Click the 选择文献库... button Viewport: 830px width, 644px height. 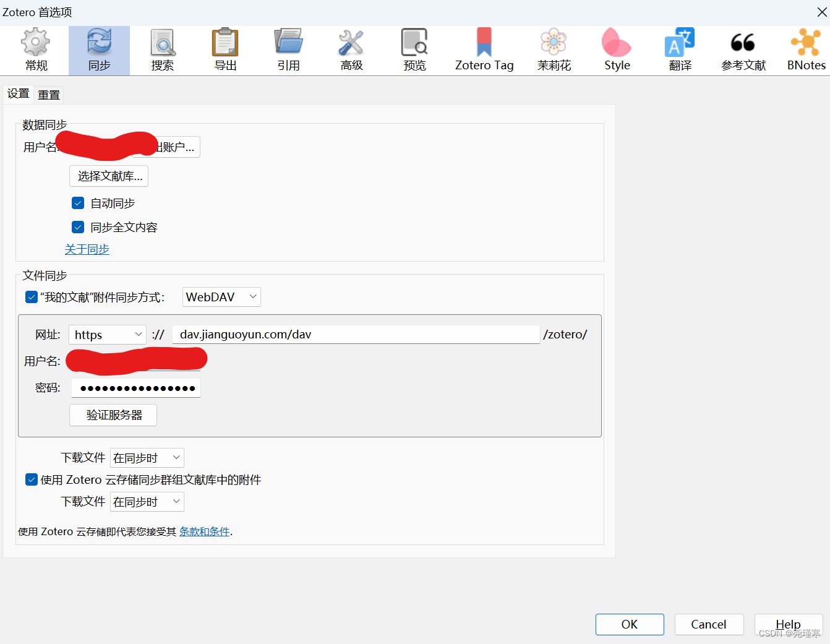(109, 176)
